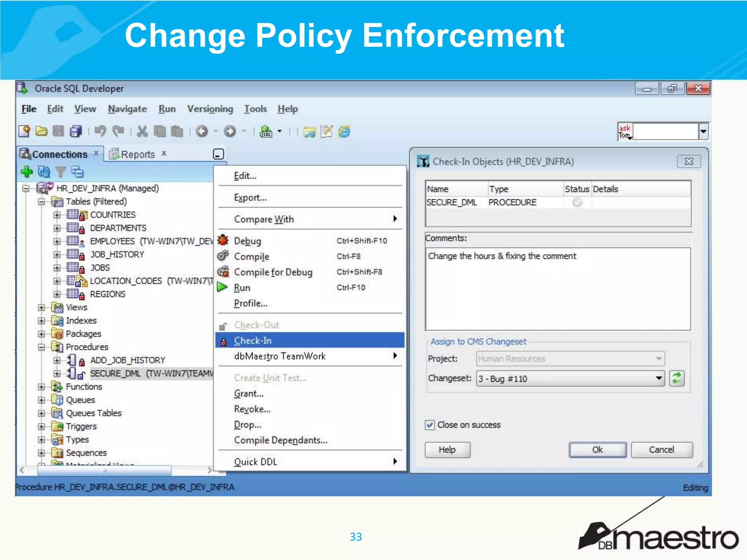Expand the Triggers node

pyautogui.click(x=42, y=427)
